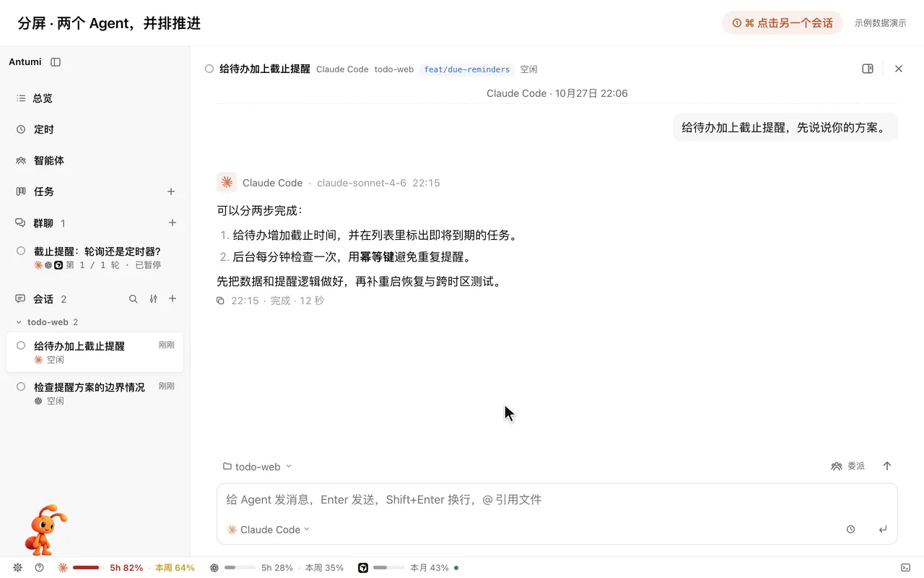Add a new task with the 任务 plus icon
924x578 pixels.
pyautogui.click(x=171, y=191)
